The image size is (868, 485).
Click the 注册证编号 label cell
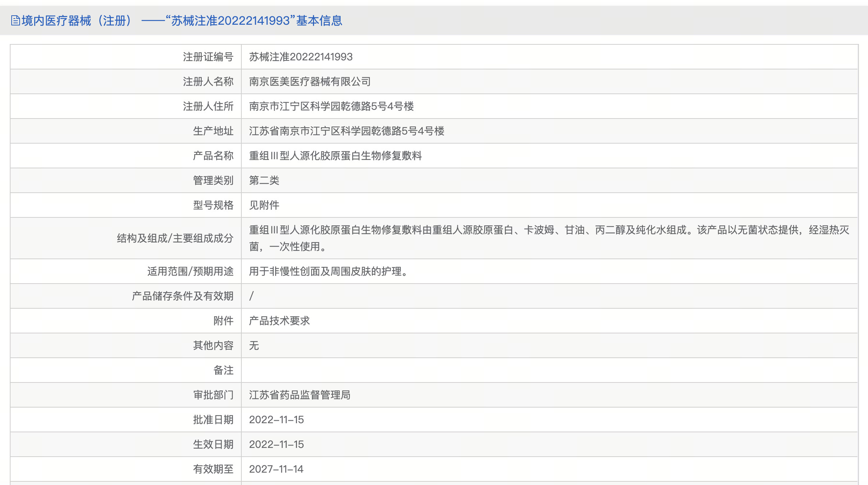pyautogui.click(x=208, y=57)
